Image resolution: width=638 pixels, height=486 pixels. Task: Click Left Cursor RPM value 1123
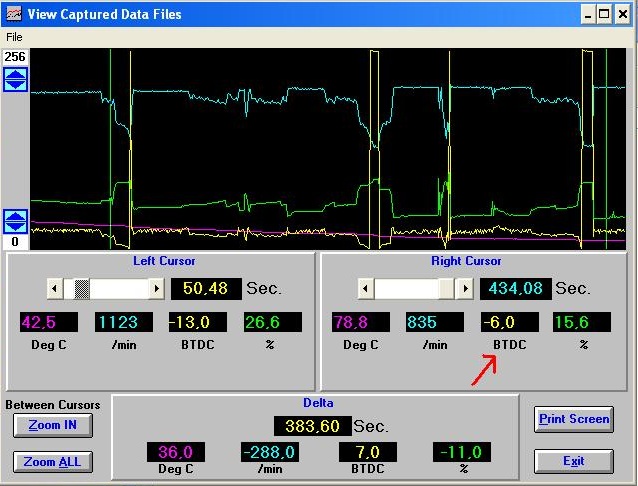pos(124,322)
